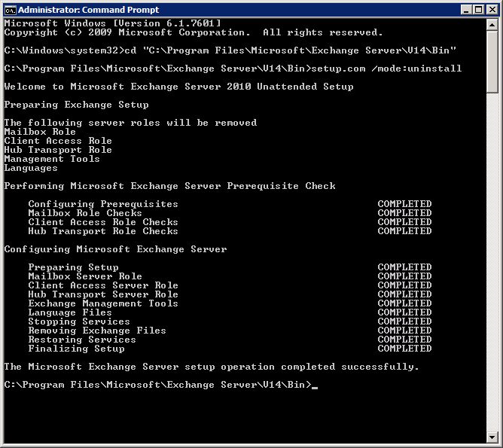The height and width of the screenshot is (448, 503).
Task: Click the 'Preparing Setup' step text
Action: pos(74,267)
